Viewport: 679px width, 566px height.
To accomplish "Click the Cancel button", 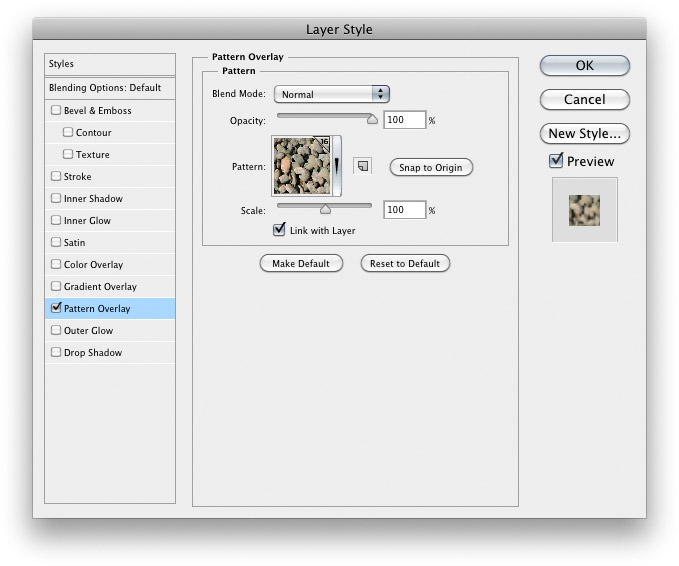I will point(585,100).
